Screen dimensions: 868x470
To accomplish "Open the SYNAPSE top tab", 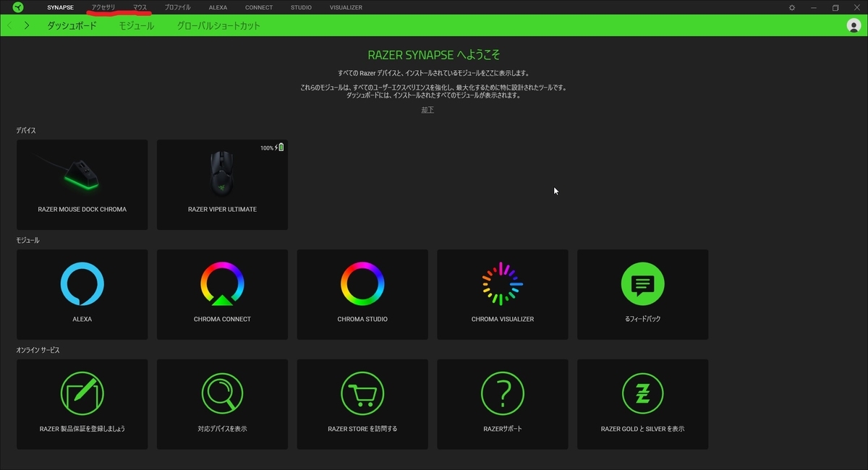I will (x=60, y=7).
